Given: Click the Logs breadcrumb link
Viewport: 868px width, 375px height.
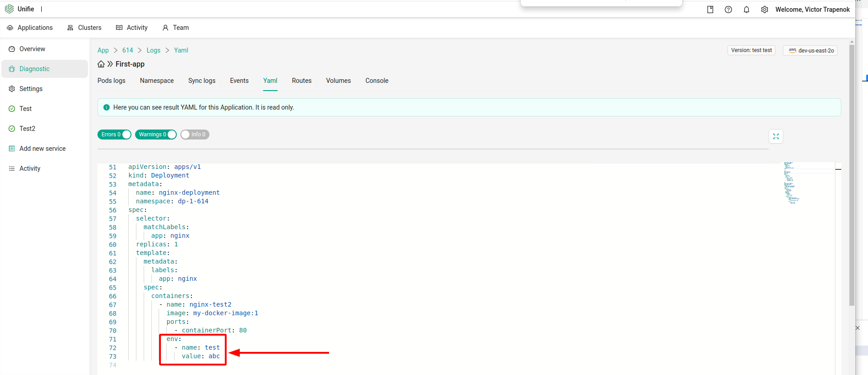Looking at the screenshot, I should tap(153, 50).
